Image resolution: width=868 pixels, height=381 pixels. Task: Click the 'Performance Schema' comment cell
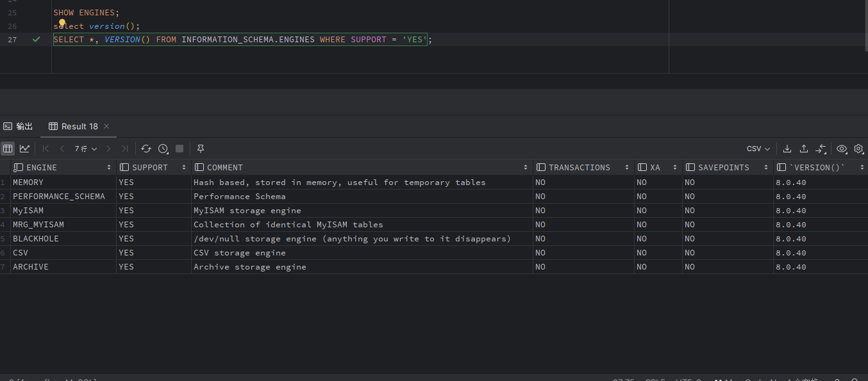pos(362,197)
